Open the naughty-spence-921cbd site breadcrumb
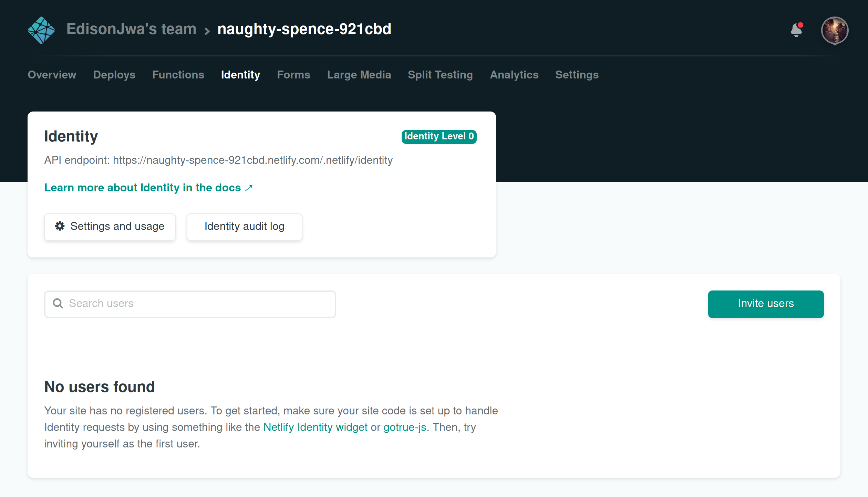The image size is (868, 497). pos(304,29)
